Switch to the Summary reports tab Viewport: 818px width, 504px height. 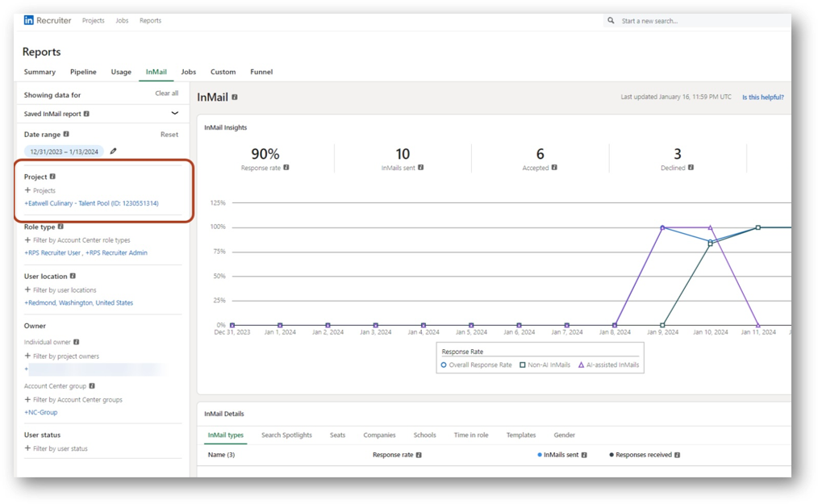tap(40, 72)
